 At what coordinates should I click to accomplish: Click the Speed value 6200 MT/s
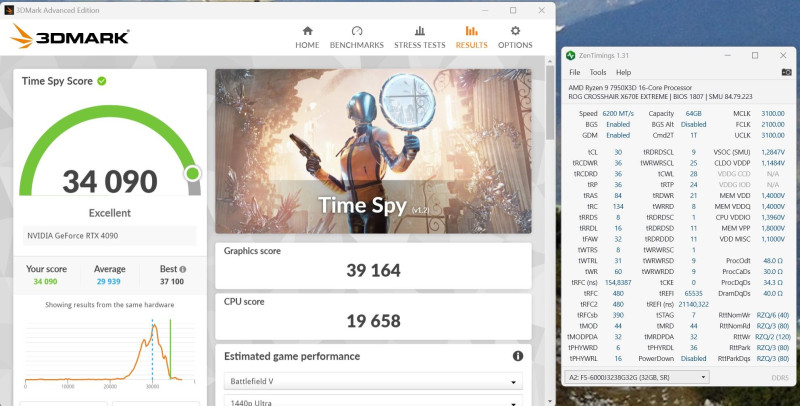pyautogui.click(x=618, y=114)
